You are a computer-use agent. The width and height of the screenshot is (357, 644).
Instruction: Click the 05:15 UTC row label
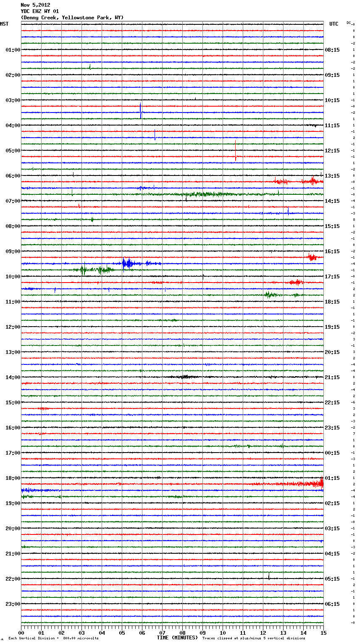(332, 579)
